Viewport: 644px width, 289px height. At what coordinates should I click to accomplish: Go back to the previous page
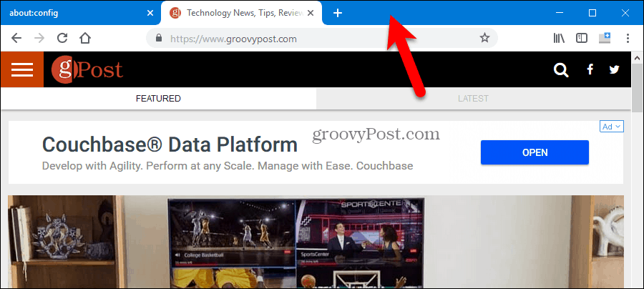[x=16, y=38]
